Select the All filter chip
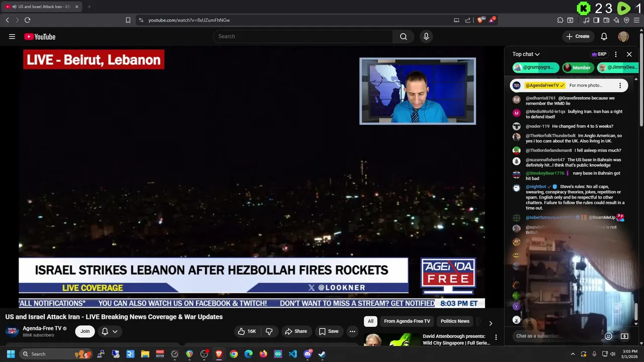 coord(370,321)
